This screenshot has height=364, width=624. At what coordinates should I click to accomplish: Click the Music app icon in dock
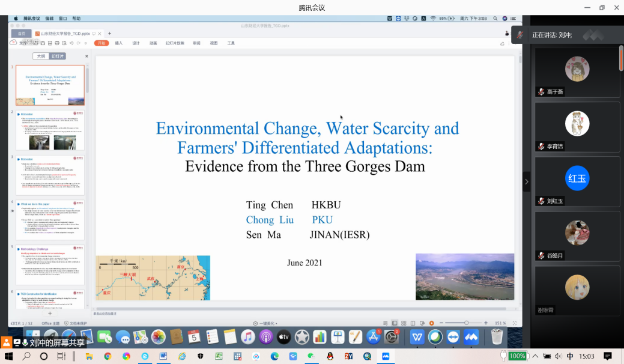click(248, 337)
